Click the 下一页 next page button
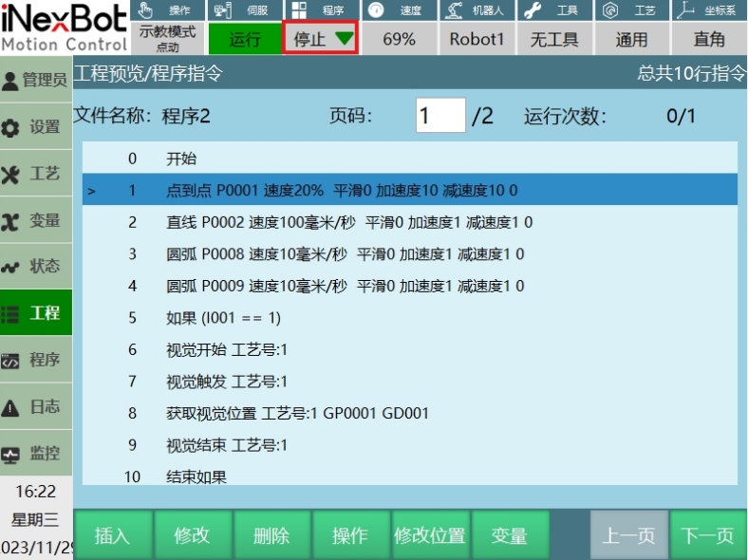The height and width of the screenshot is (560, 748). coord(708,535)
